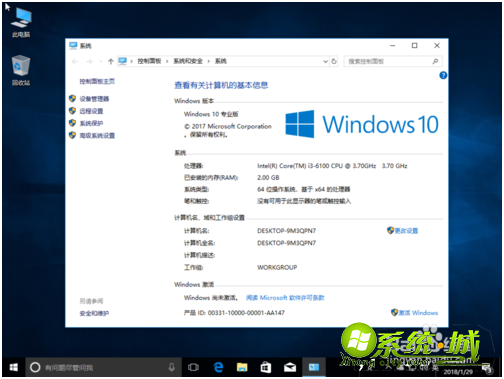Open the notification center icon in tray
The image size is (504, 379).
pyautogui.click(x=487, y=368)
